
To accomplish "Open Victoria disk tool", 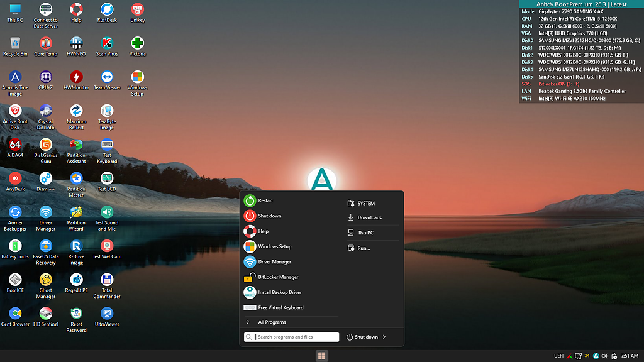I will tap(137, 47).
